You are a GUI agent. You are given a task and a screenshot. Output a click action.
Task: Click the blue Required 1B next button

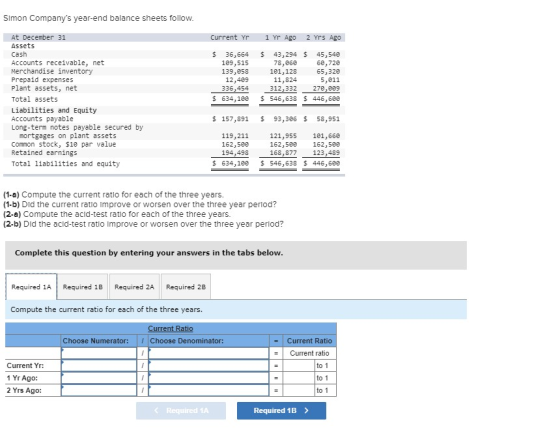click(x=281, y=410)
